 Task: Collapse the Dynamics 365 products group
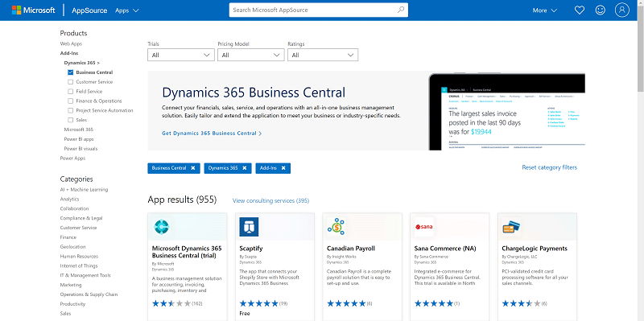click(82, 63)
